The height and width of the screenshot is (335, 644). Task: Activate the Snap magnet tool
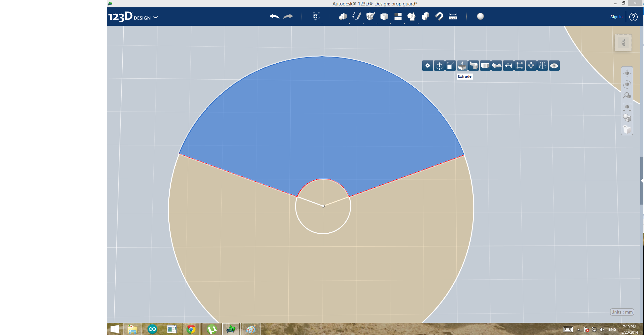pos(439,16)
